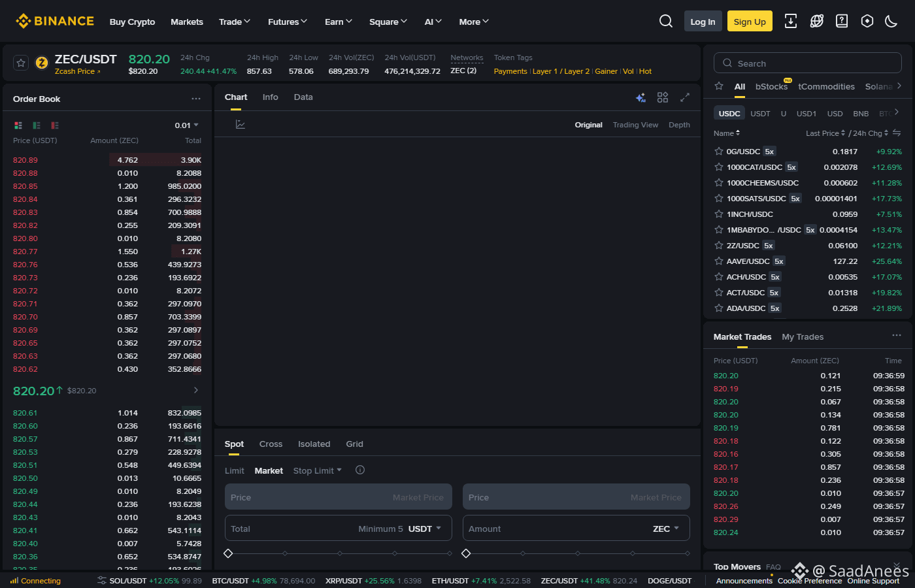Switch to Data tab
This screenshot has width=915, height=588.
tap(303, 97)
